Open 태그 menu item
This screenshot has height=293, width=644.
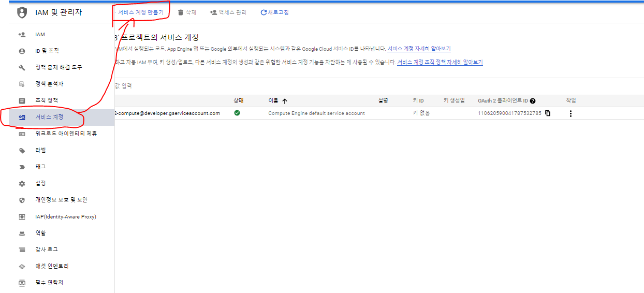pos(40,167)
